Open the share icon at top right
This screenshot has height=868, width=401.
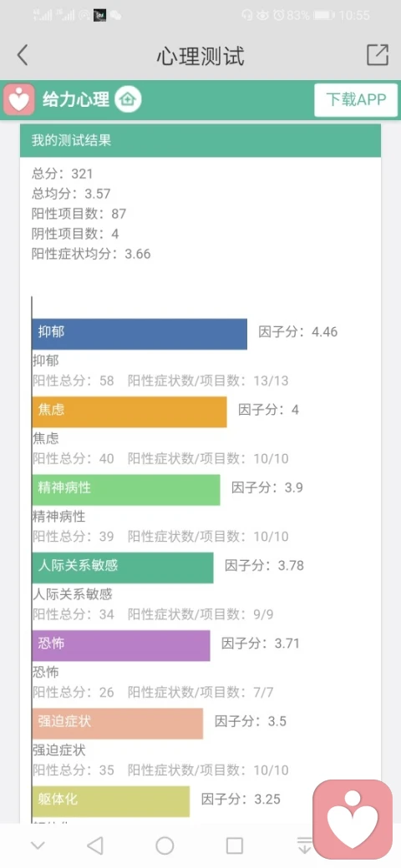378,55
